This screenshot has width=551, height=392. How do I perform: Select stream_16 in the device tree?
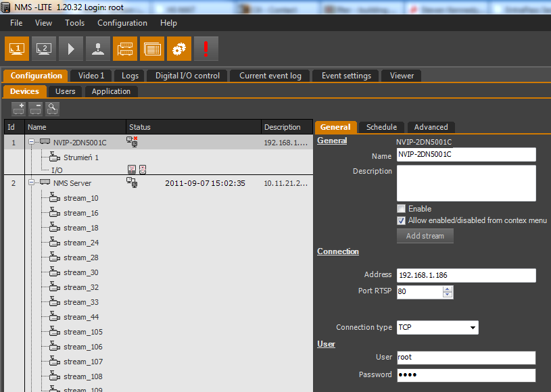81,213
